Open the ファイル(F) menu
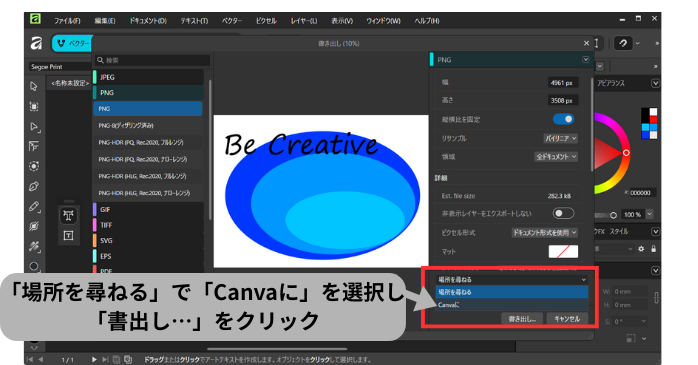Image resolution: width=698 pixels, height=365 pixels. point(67,21)
